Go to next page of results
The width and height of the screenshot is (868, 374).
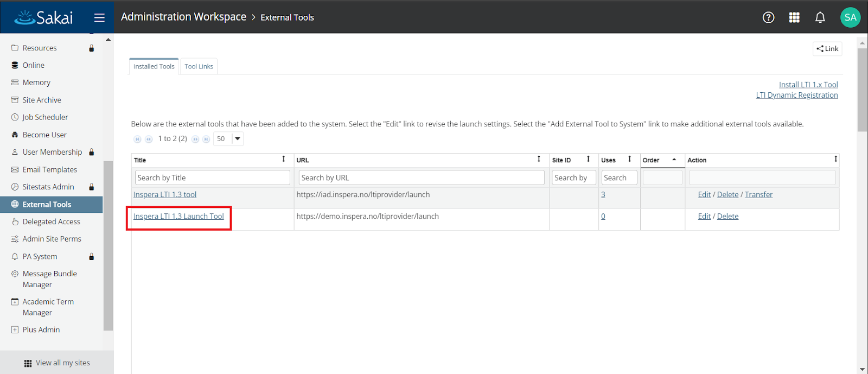195,139
